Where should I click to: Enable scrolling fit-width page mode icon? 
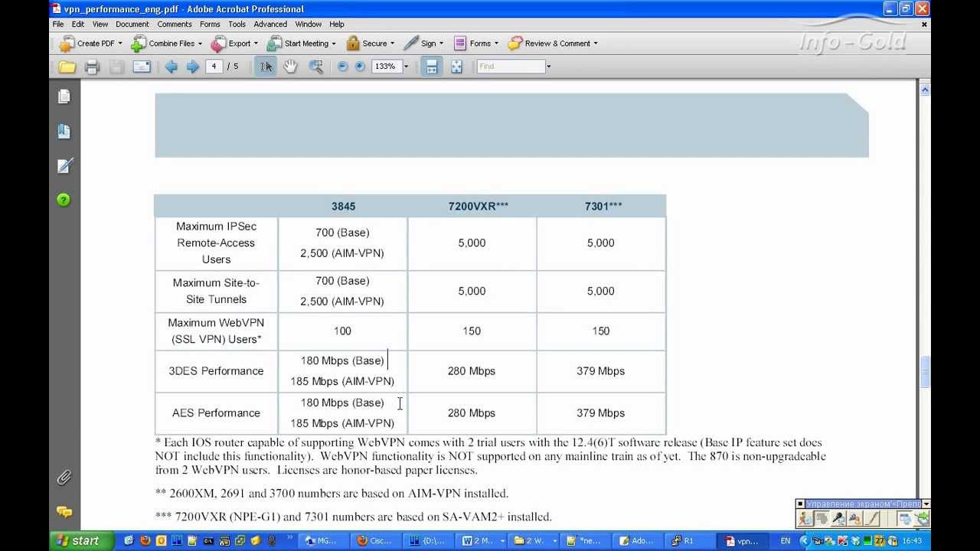[x=432, y=67]
